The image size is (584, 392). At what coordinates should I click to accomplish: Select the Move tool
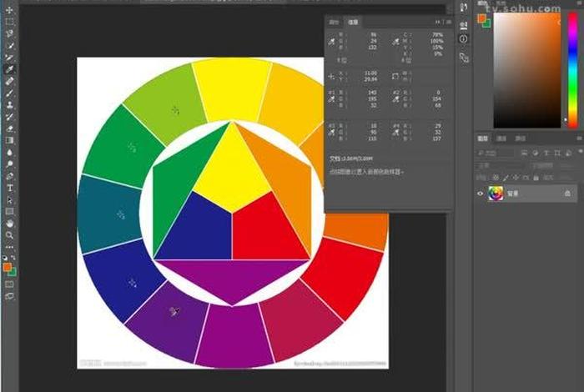(x=9, y=9)
